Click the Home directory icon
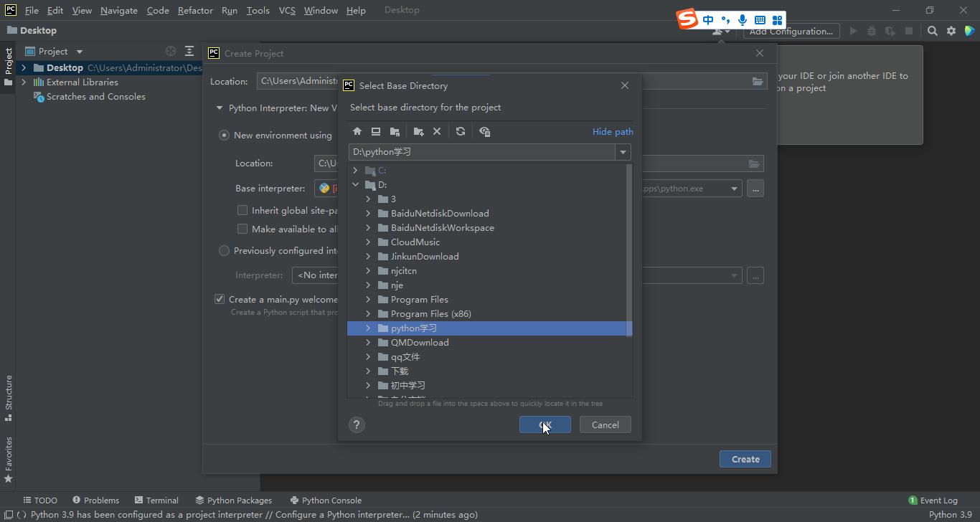Image resolution: width=980 pixels, height=522 pixels. point(357,131)
